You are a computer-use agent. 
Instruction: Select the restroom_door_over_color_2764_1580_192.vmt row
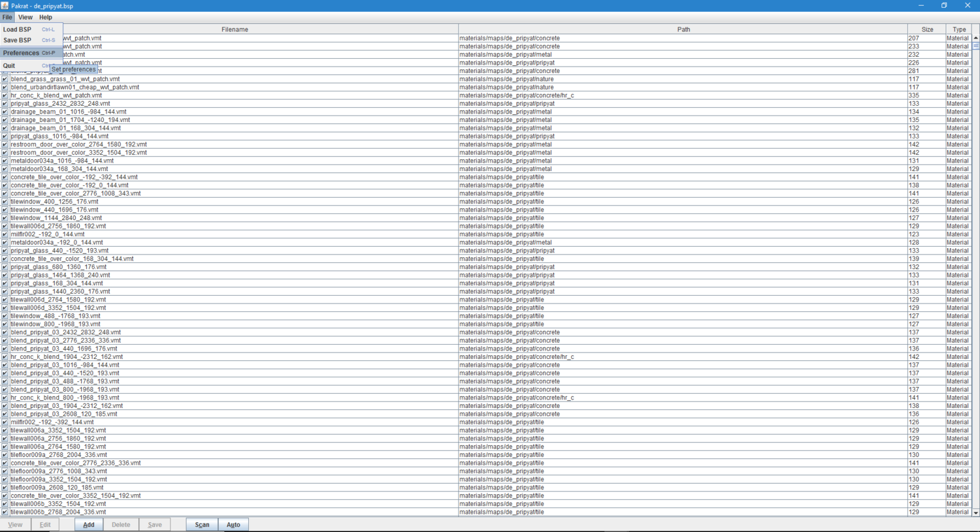click(78, 144)
